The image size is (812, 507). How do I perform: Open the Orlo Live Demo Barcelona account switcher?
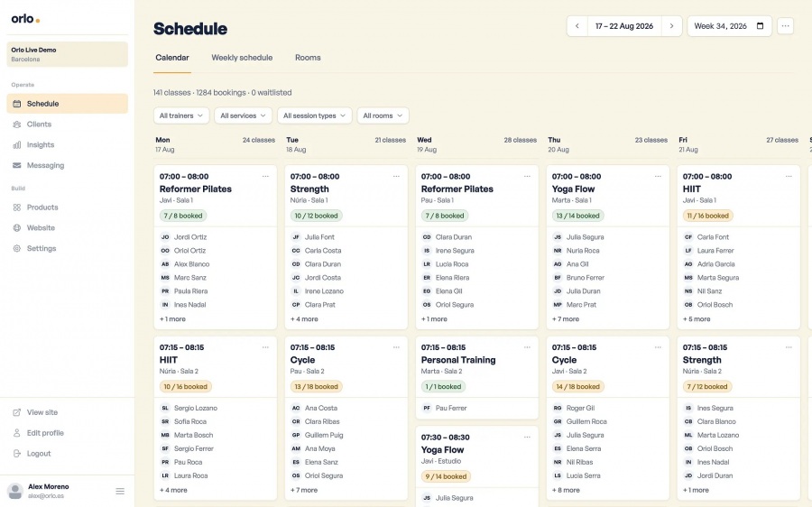68,54
